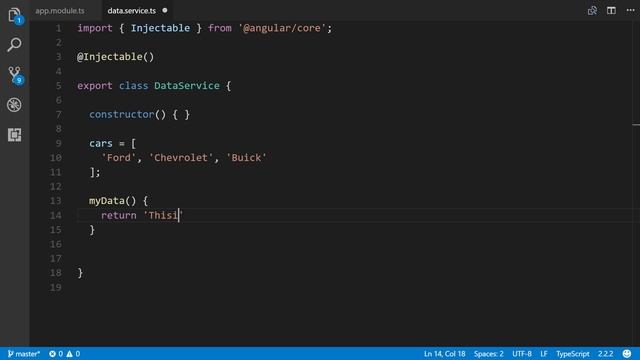
Task: Place cursor on @Injectable() decorator
Action: [116, 57]
